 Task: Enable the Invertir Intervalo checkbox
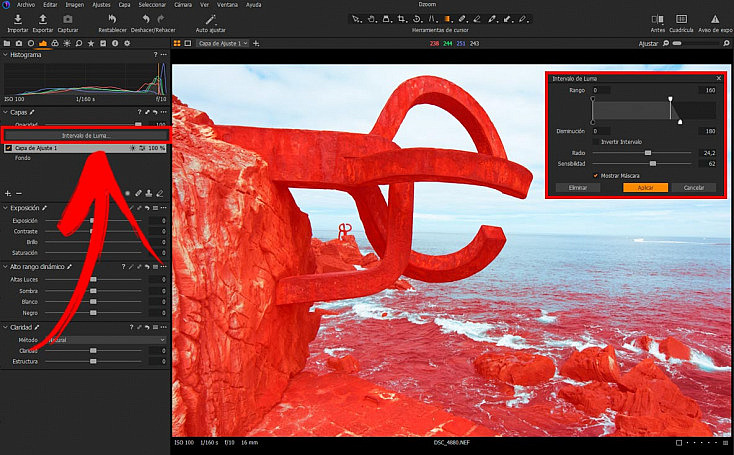point(595,141)
